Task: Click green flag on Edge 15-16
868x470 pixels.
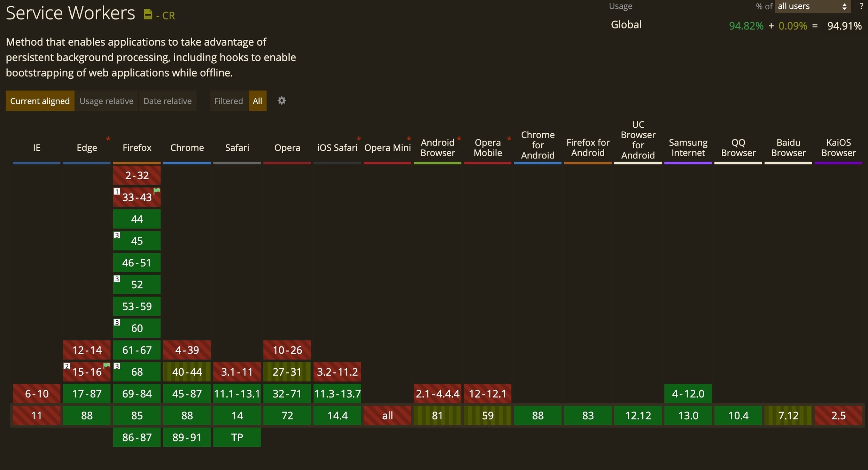Action: [107, 365]
